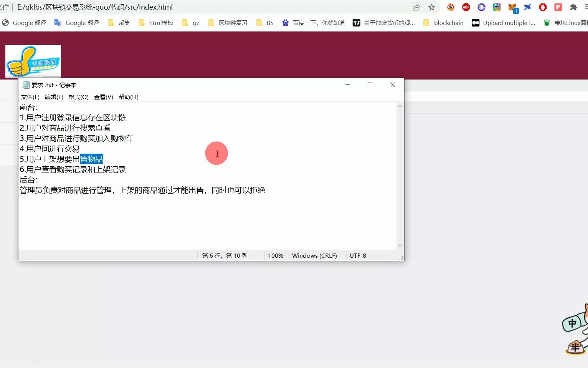Open Notepad 查看(V) menu
588x368 pixels.
click(x=104, y=97)
